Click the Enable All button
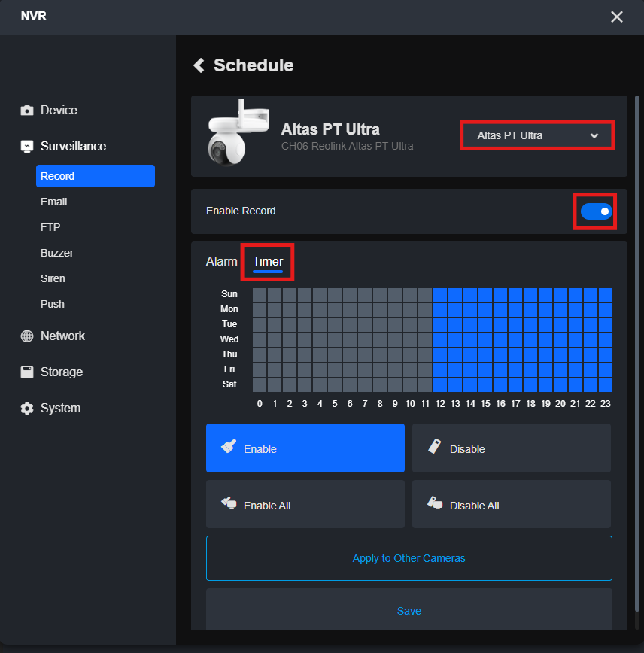Image resolution: width=644 pixels, height=653 pixels. pos(305,504)
